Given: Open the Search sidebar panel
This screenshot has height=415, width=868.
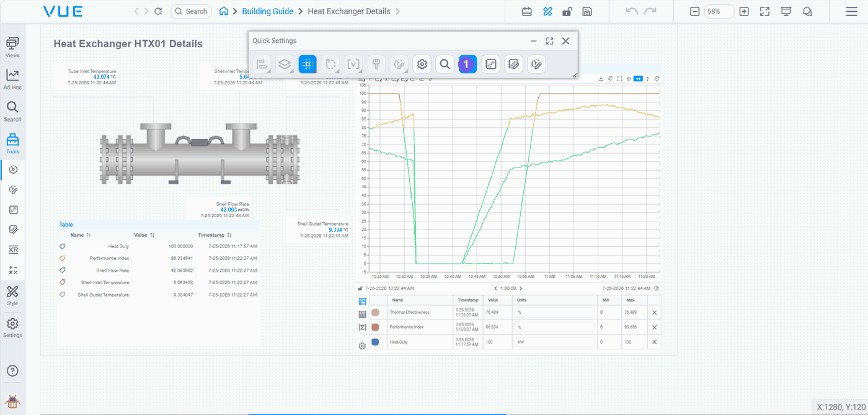Looking at the screenshot, I should [12, 111].
